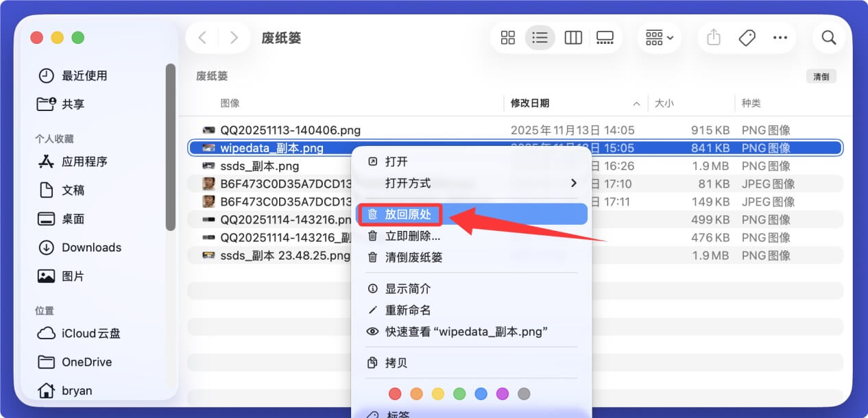Click the forward navigation arrow
The width and height of the screenshot is (868, 418).
coord(234,38)
